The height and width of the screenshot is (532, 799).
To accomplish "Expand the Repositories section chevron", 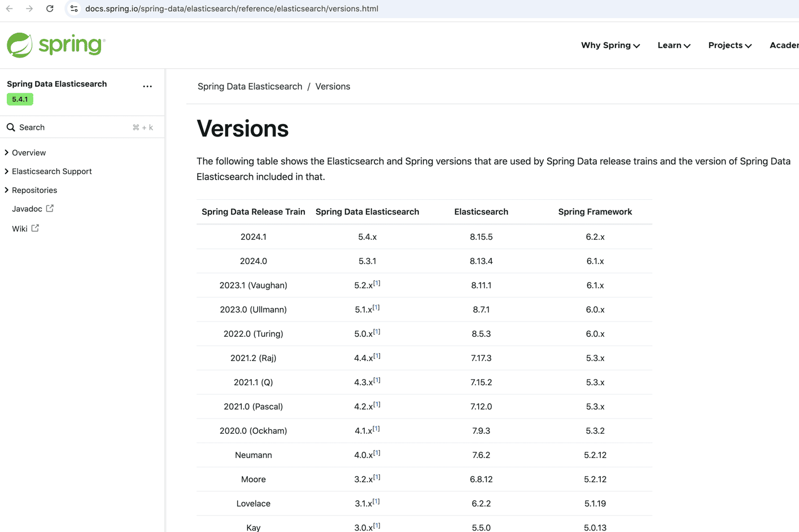I will pos(7,190).
